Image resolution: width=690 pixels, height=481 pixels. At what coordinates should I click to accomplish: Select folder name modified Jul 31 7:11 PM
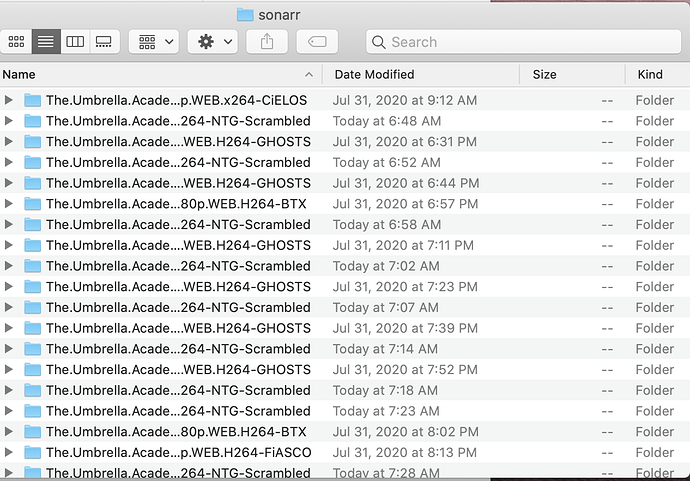pos(178,245)
